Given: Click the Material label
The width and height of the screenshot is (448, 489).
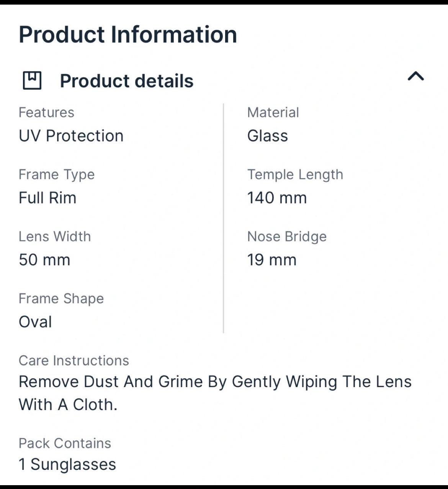Looking at the screenshot, I should [273, 112].
